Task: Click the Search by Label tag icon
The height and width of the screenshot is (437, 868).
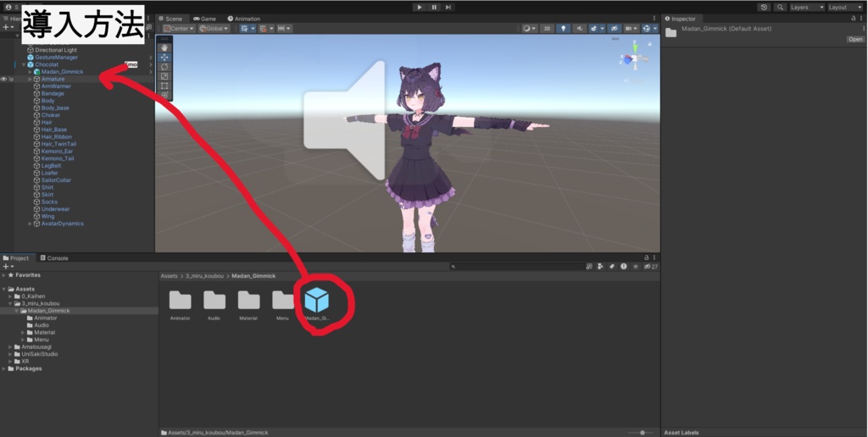Action: [612, 267]
